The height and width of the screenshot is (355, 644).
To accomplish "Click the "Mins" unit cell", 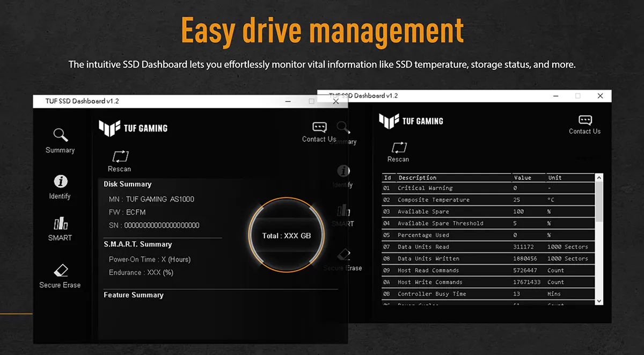I will [x=554, y=294].
